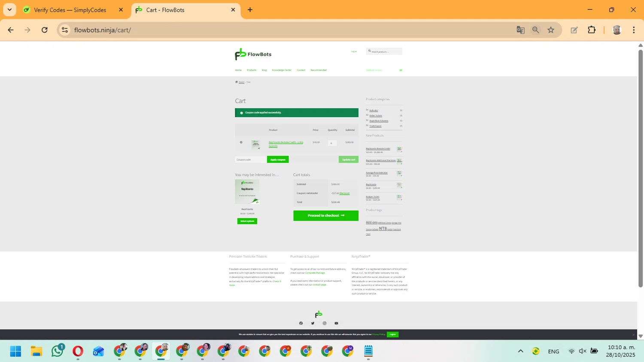Click Select options under Replikanto
The height and width of the screenshot is (362, 644).
point(247,221)
